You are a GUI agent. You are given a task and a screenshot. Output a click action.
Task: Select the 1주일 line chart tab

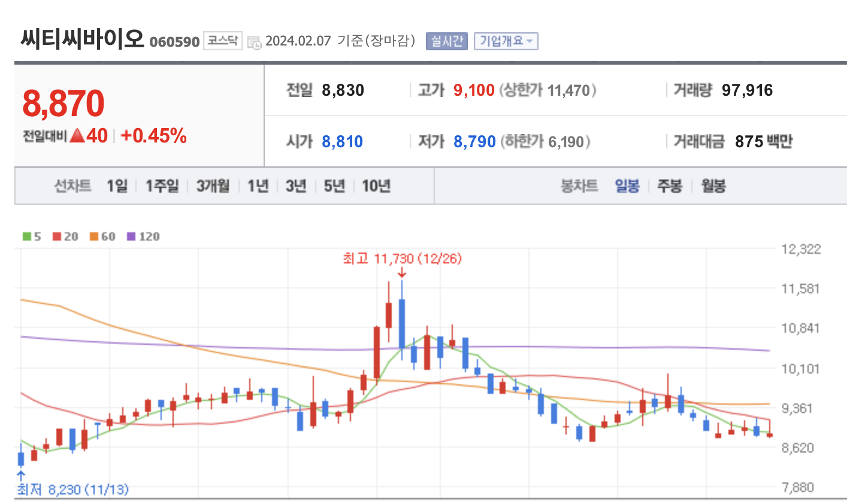tap(162, 186)
